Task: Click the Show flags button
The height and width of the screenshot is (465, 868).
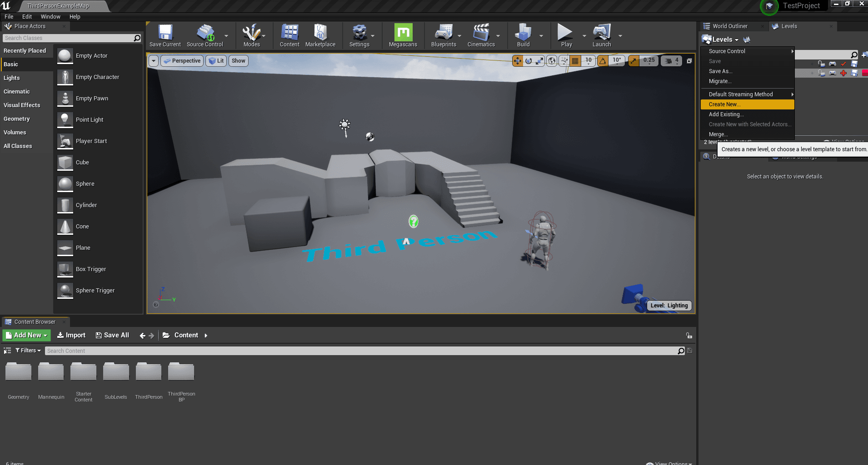Action: coord(238,61)
